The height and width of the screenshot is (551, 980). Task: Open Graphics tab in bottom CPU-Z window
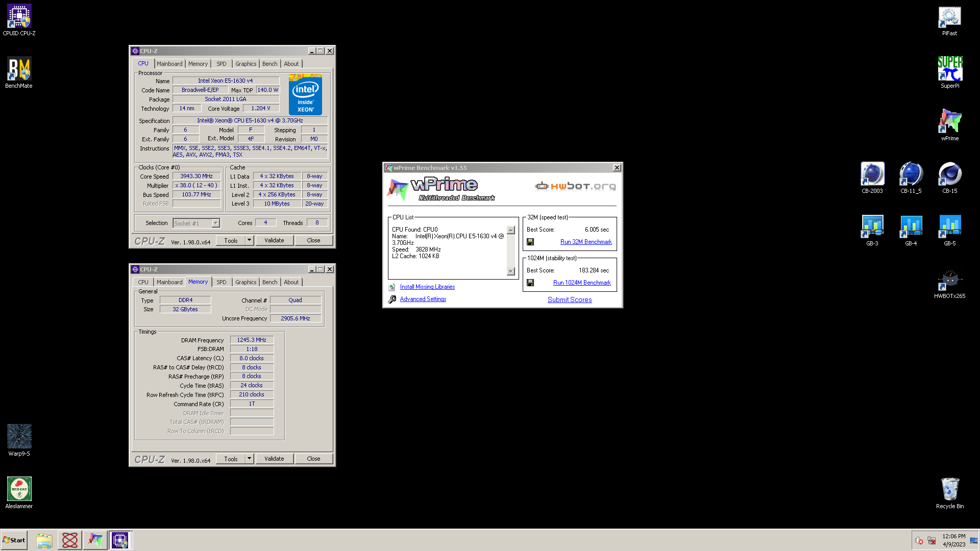(246, 282)
